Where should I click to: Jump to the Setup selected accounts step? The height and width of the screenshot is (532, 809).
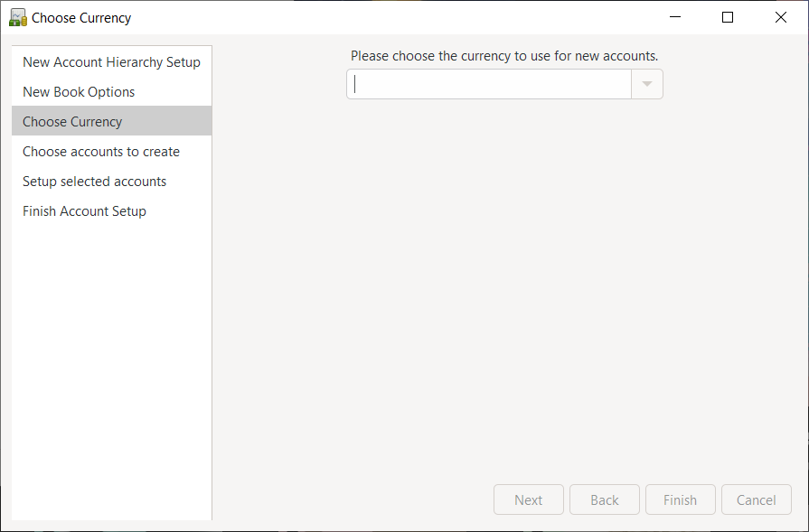click(94, 182)
